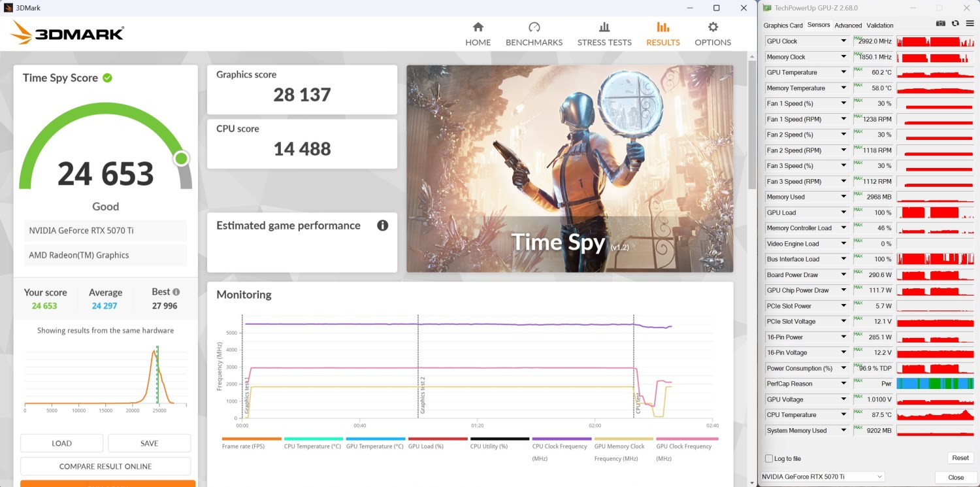Click the 87.5 °C CPU Temperature value
This screenshot has height=487, width=980.
click(882, 415)
